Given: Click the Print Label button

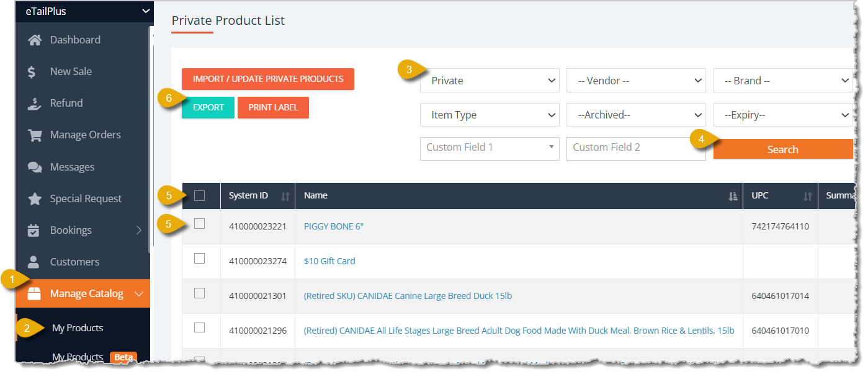Looking at the screenshot, I should coord(273,107).
